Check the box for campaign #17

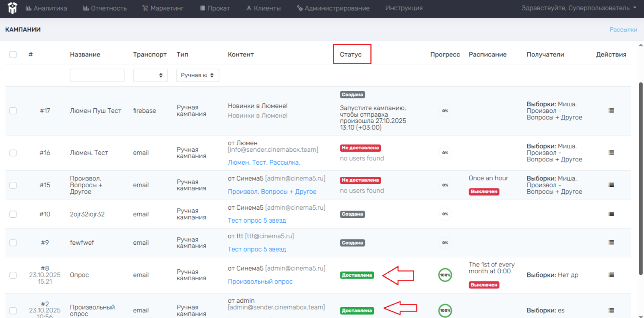[13, 111]
